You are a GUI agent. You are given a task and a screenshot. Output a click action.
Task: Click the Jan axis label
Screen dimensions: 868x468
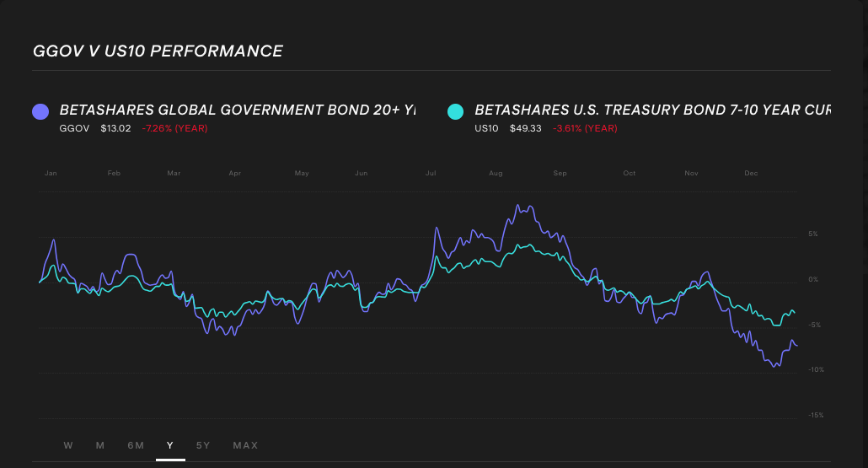(x=51, y=174)
